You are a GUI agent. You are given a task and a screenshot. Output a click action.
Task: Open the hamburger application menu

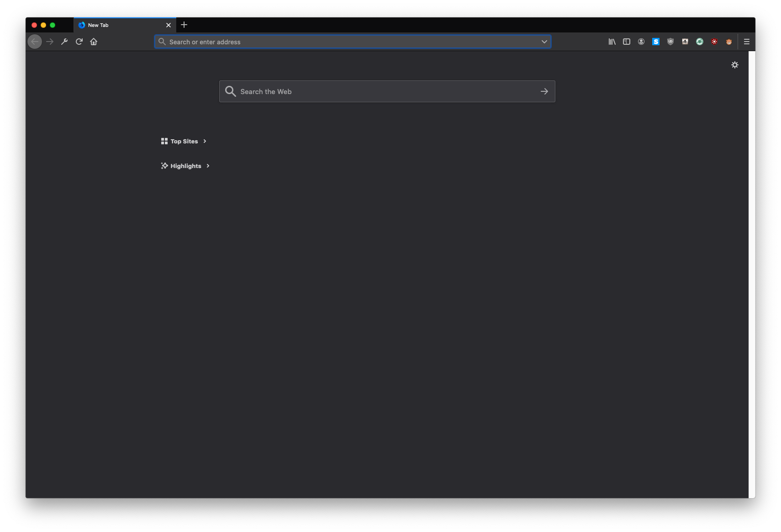point(747,42)
